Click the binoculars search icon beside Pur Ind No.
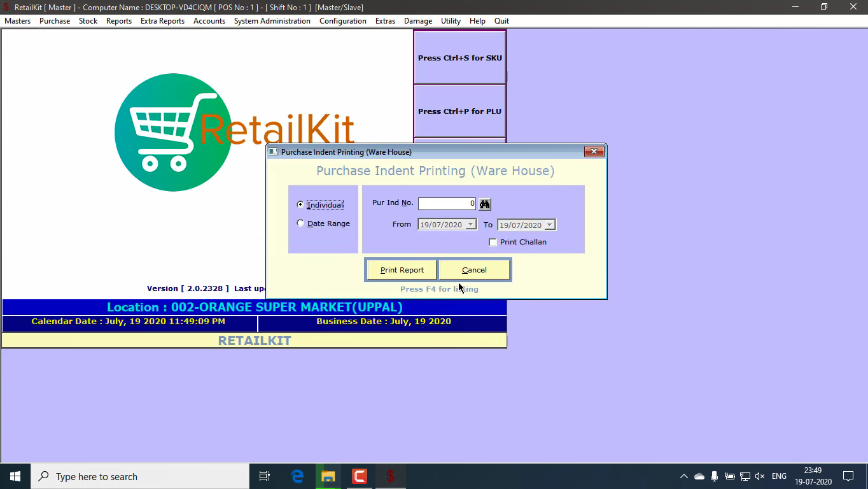This screenshot has width=868, height=489. (485, 204)
